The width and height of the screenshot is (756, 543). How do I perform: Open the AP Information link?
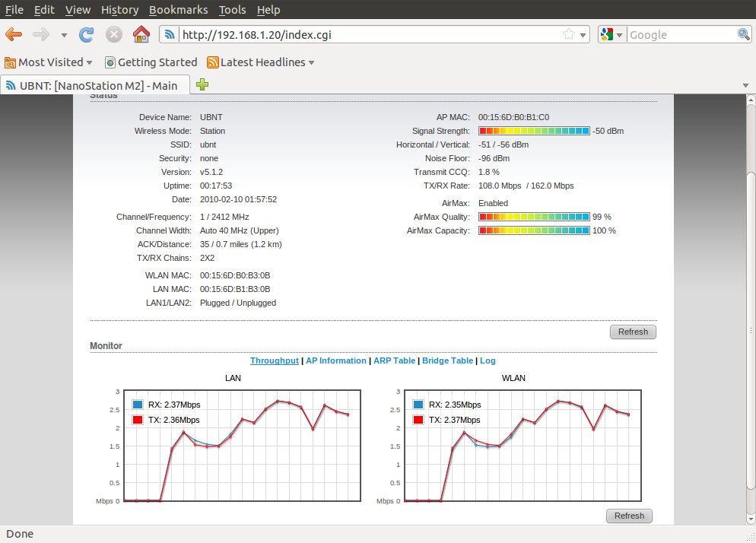click(x=335, y=360)
